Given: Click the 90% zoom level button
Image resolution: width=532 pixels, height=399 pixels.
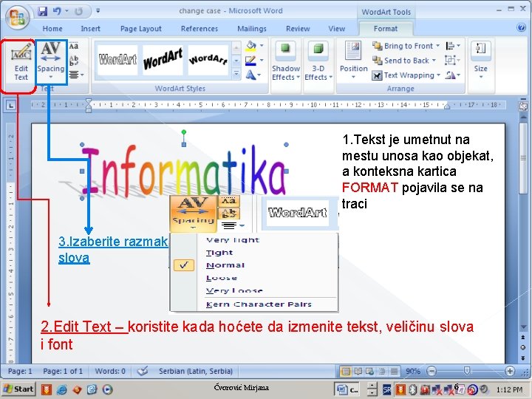Looking at the screenshot, I should (412, 371).
